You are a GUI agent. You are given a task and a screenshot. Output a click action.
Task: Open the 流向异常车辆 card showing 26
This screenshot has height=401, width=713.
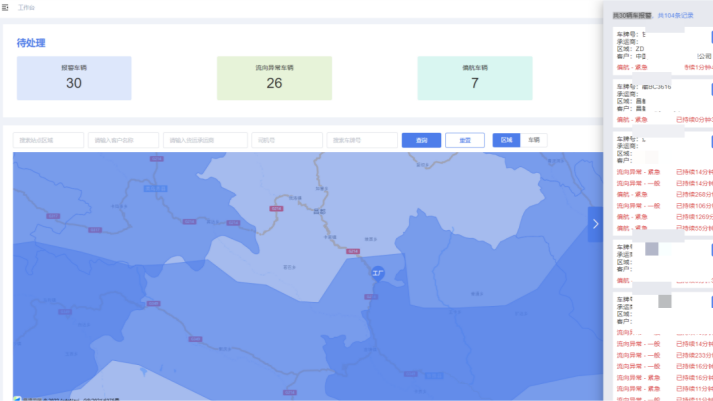pyautogui.click(x=274, y=78)
